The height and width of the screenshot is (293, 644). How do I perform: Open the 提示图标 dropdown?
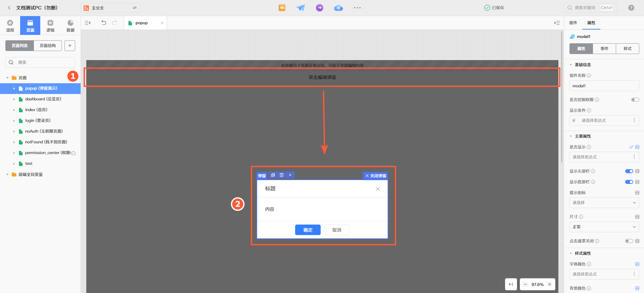tap(604, 203)
